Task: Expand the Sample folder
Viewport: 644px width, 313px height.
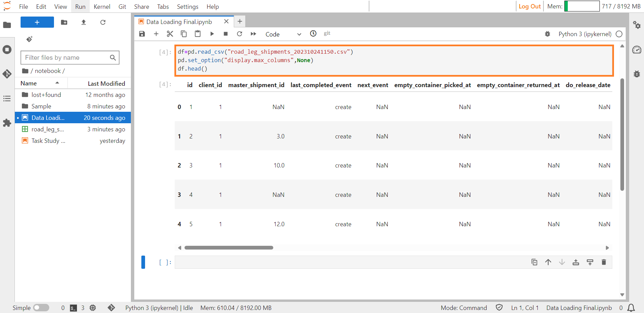Action: coord(41,106)
